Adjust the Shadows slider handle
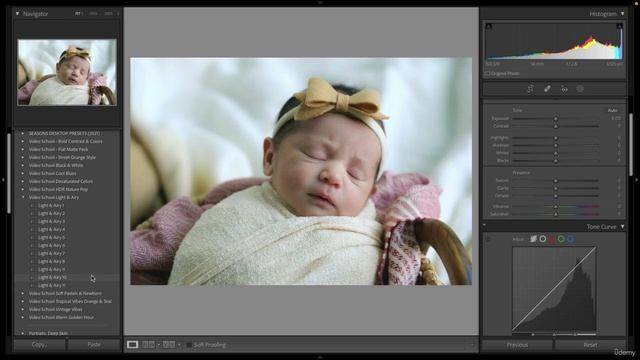640x360 pixels. pyautogui.click(x=556, y=145)
